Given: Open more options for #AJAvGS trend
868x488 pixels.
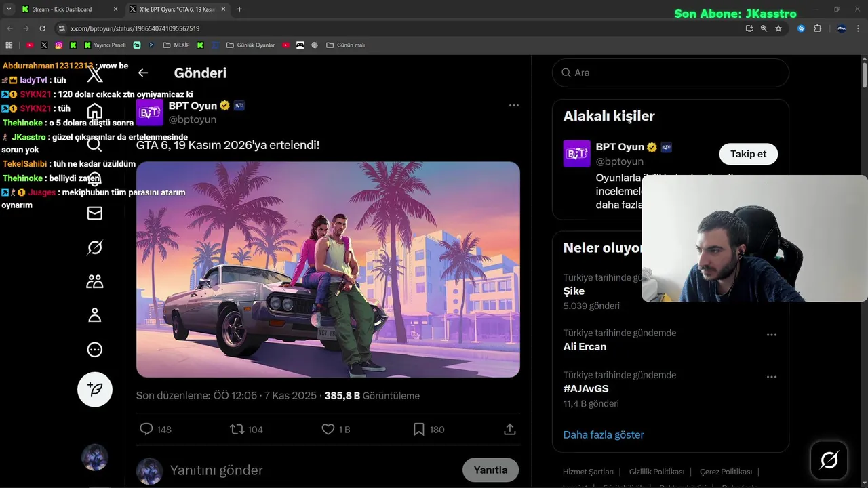Looking at the screenshot, I should [772, 377].
